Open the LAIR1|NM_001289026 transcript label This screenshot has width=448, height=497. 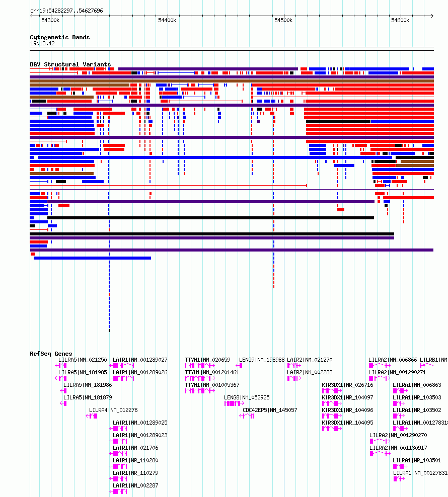click(140, 372)
